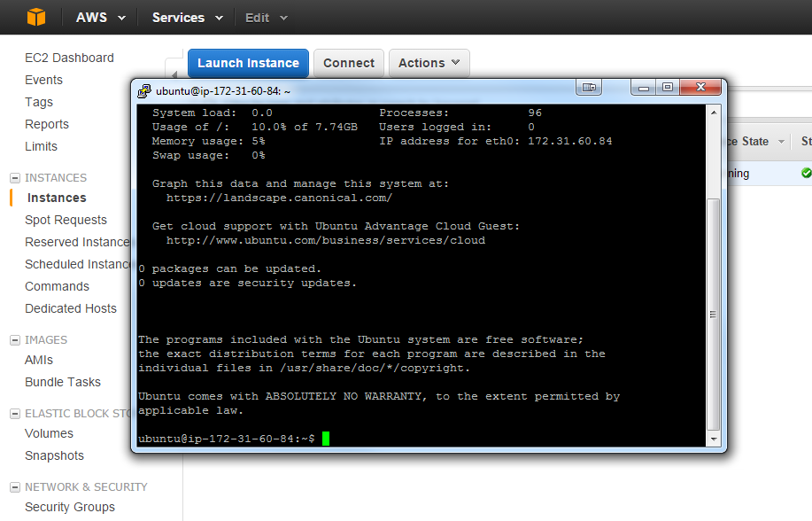Open Volumes page
Viewport: 812px width, 521px height.
pos(50,433)
